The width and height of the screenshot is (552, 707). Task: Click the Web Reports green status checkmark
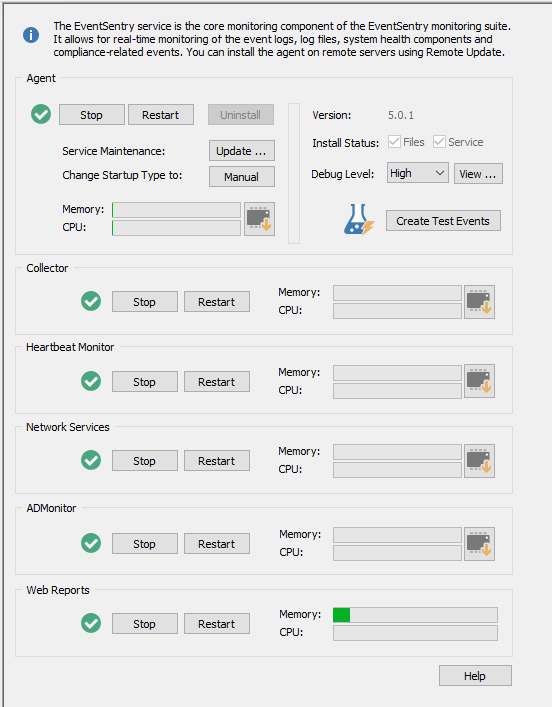click(91, 623)
